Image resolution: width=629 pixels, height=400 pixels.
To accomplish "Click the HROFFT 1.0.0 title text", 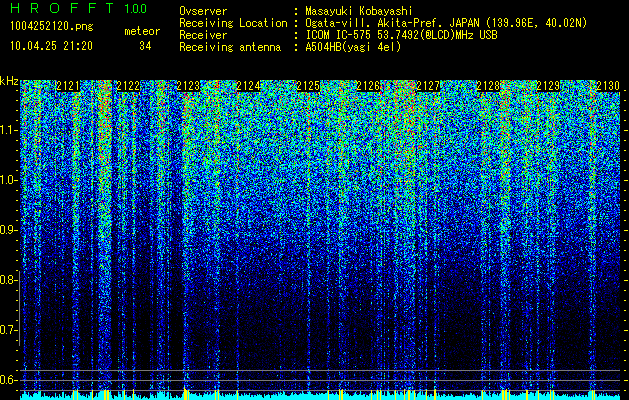I will [x=79, y=8].
